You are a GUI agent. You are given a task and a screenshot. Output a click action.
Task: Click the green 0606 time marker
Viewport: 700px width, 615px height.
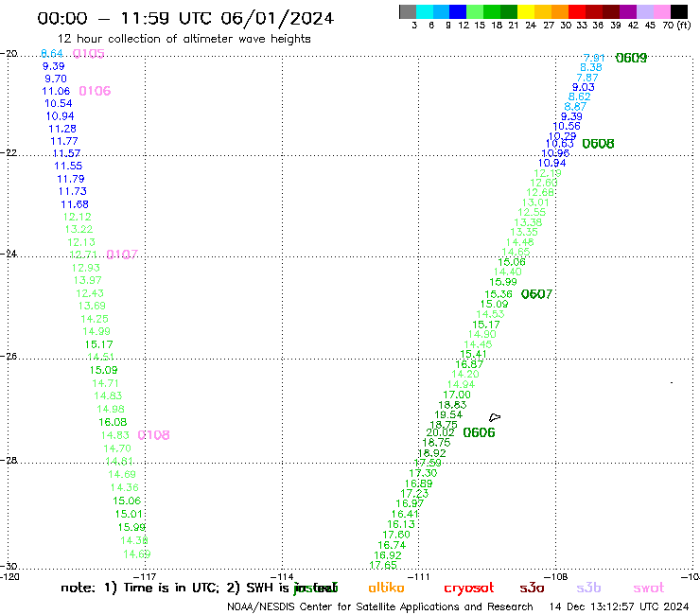(x=479, y=432)
